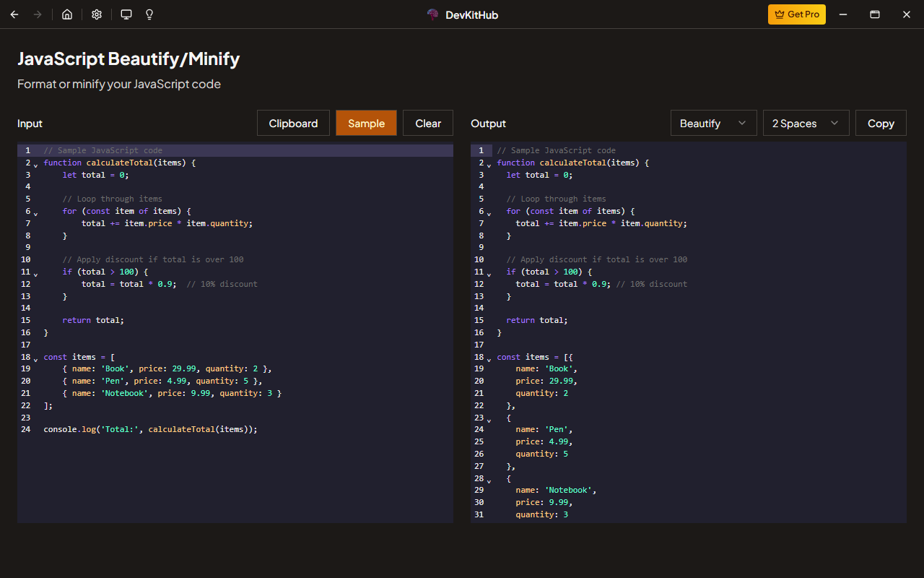Click input line 24 console.log statement

tap(150, 429)
